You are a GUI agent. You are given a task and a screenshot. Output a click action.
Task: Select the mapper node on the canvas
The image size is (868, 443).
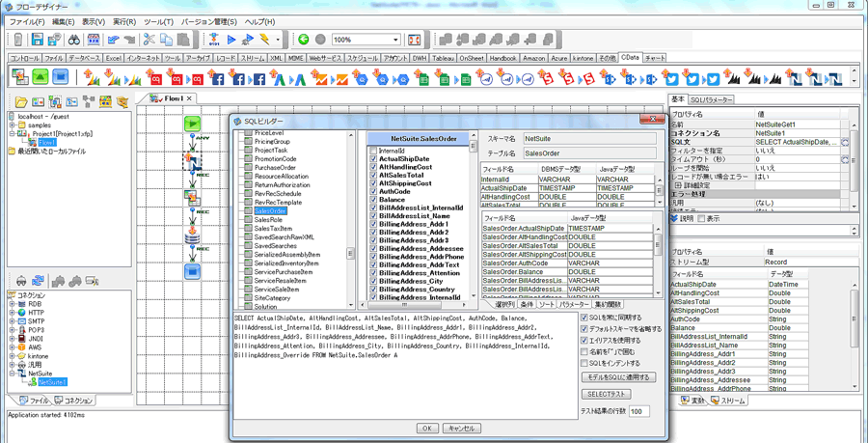[192, 198]
